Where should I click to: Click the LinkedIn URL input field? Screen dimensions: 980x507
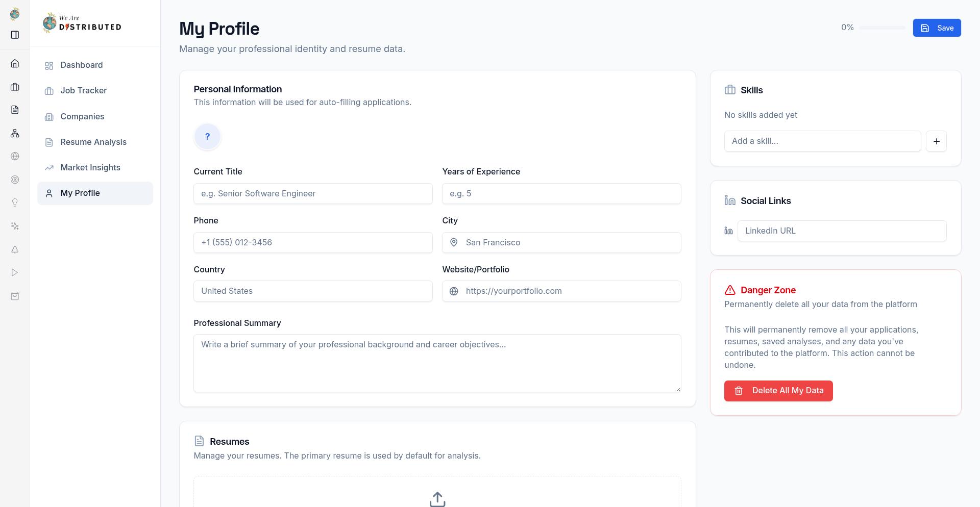click(x=842, y=231)
